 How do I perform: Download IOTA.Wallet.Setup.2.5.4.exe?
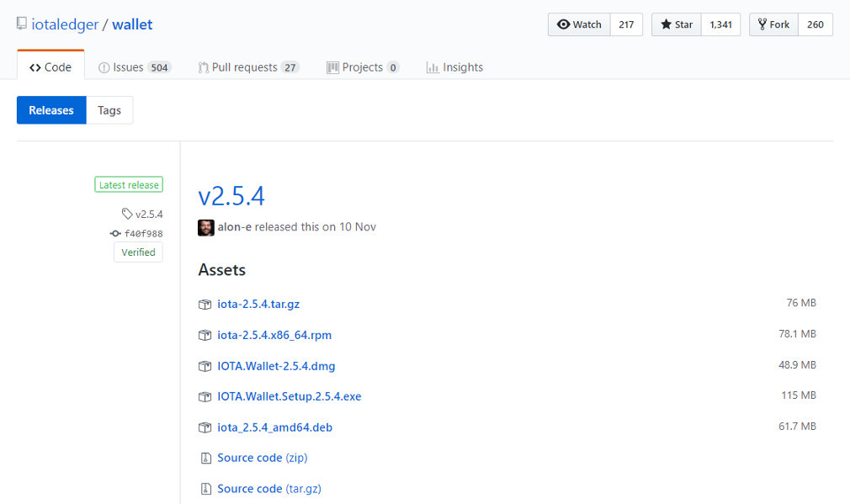289,396
